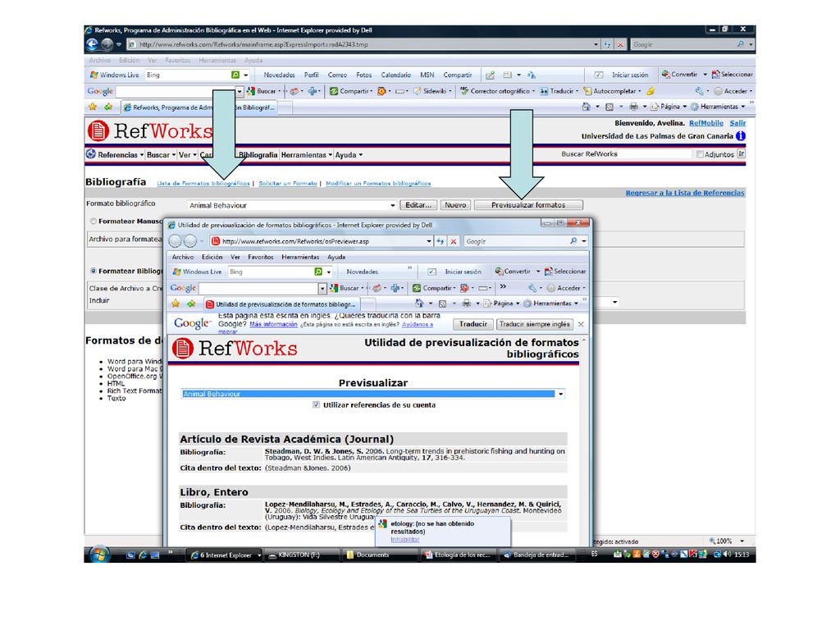Open Favorites star in the main window
840x630 pixels.
(93, 107)
